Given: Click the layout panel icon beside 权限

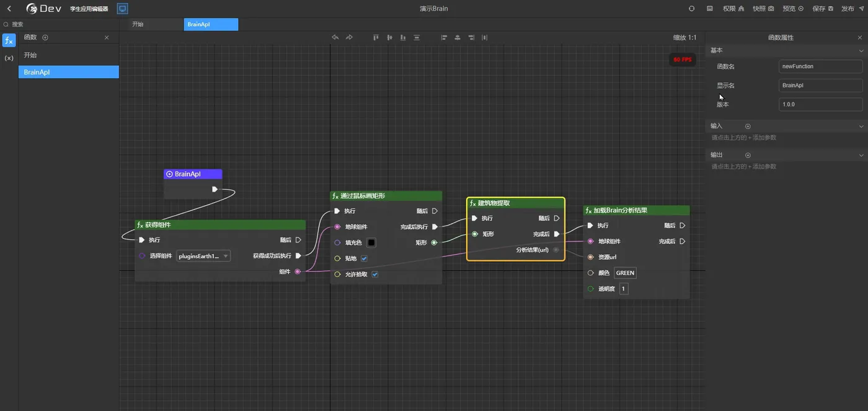Looking at the screenshot, I should coord(710,9).
